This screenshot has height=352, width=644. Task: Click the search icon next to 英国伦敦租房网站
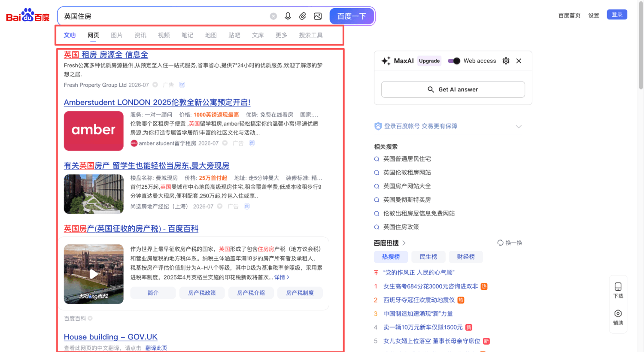pyautogui.click(x=377, y=173)
